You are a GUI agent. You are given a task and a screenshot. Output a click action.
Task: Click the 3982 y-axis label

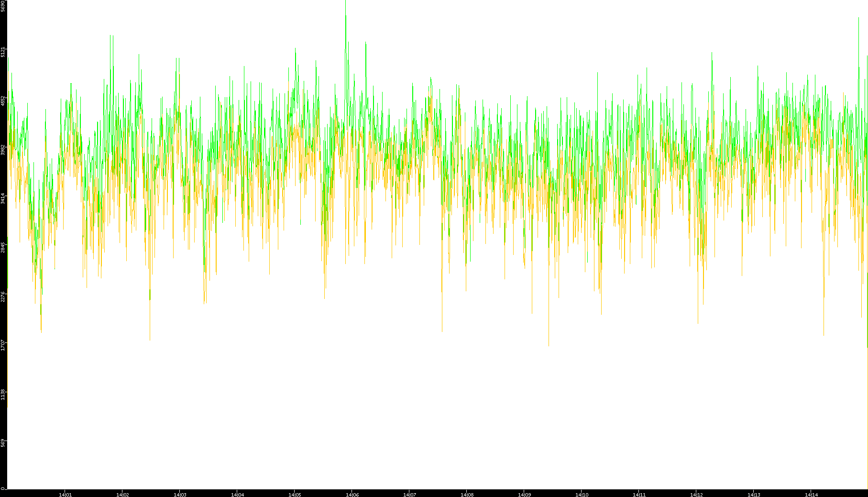(x=3, y=150)
